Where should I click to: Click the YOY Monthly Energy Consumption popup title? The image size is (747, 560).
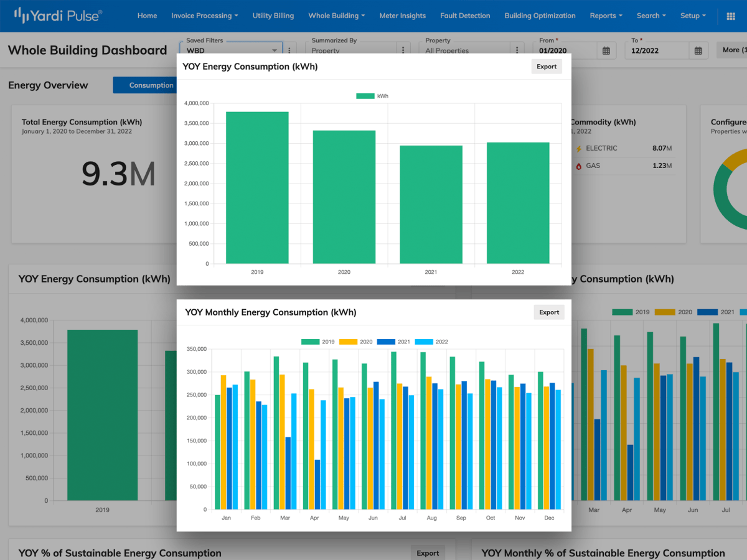[x=271, y=312]
